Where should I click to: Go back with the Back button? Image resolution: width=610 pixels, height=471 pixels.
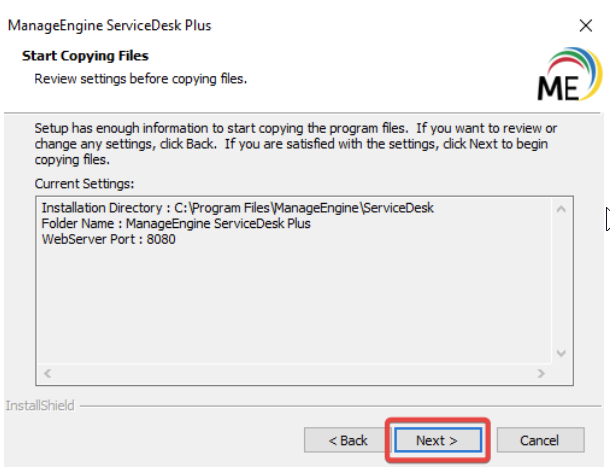[x=349, y=440]
